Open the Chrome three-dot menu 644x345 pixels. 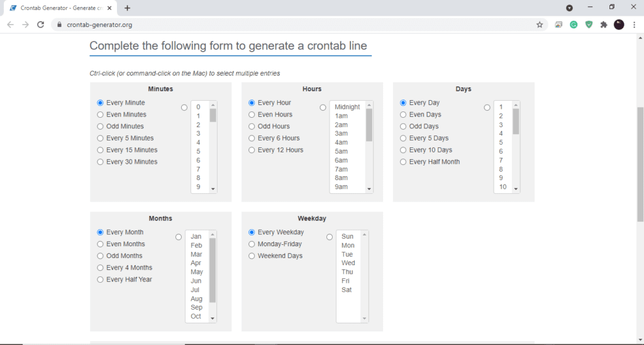click(634, 25)
